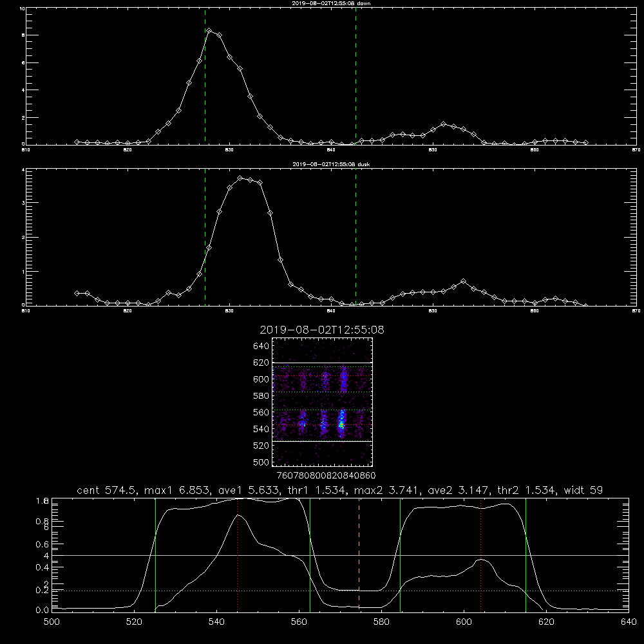Click the '640' label on spectral image y-axis
The width and height of the screenshot is (644, 644).
point(261,346)
